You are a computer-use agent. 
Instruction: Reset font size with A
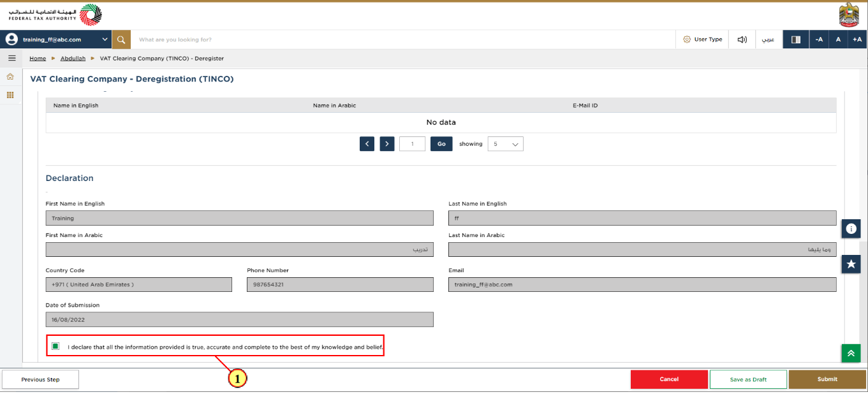[x=838, y=40]
